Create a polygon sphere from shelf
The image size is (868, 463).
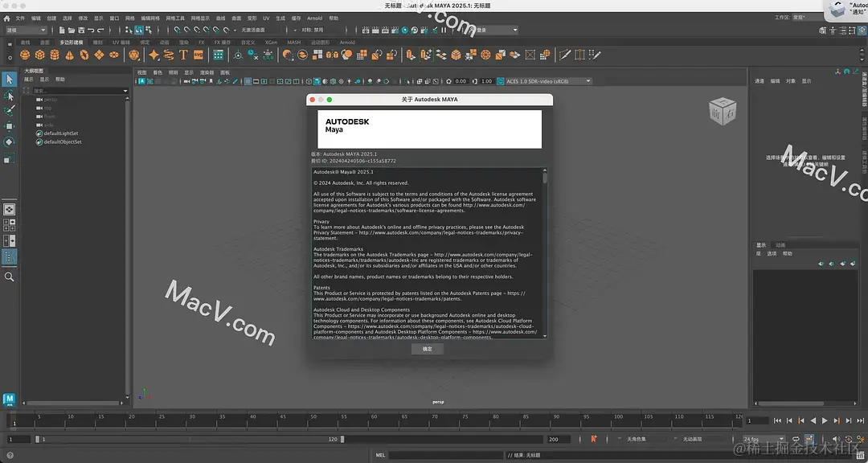[x=25, y=55]
